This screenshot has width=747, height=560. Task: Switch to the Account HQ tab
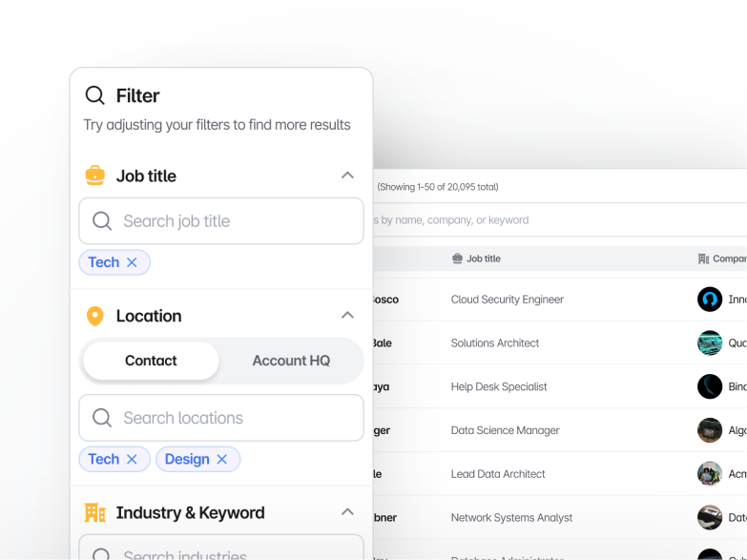tap(291, 361)
